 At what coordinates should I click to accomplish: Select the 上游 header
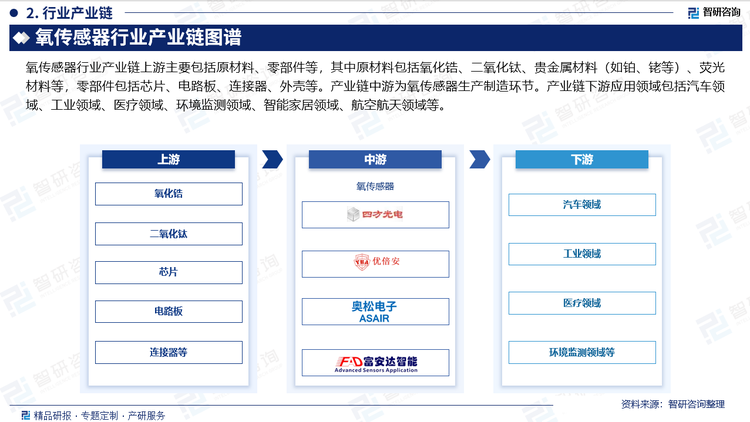tap(168, 159)
